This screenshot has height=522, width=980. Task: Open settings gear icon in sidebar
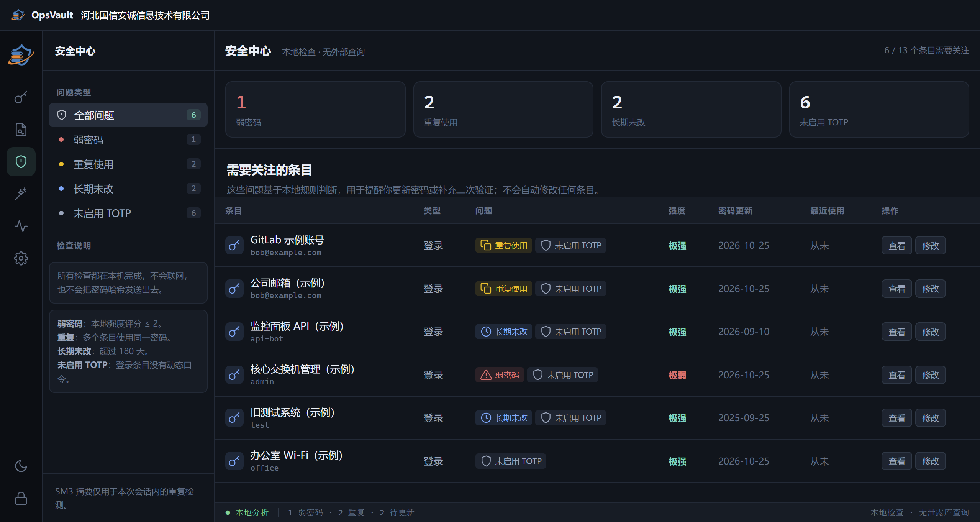(x=21, y=258)
